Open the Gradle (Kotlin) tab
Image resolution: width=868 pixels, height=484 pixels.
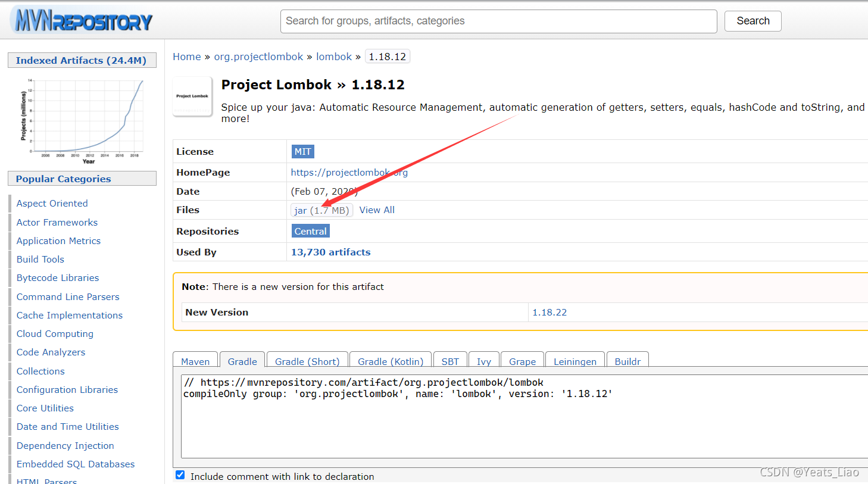coord(391,361)
